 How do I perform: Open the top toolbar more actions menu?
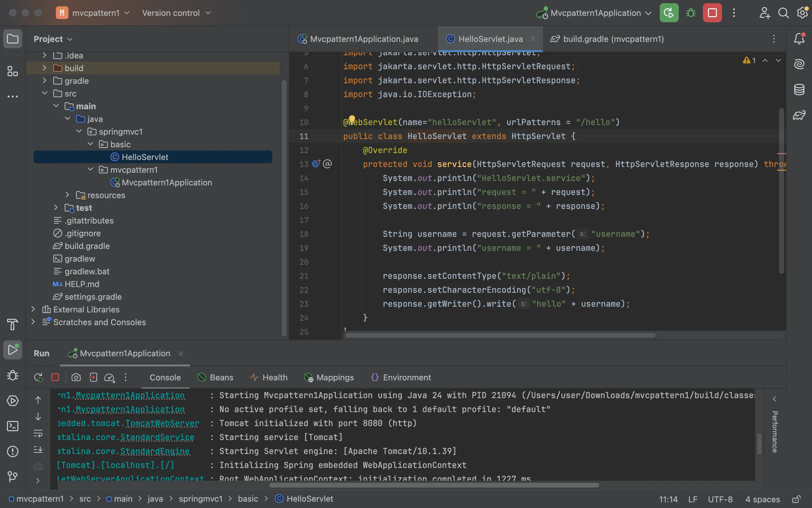(734, 13)
